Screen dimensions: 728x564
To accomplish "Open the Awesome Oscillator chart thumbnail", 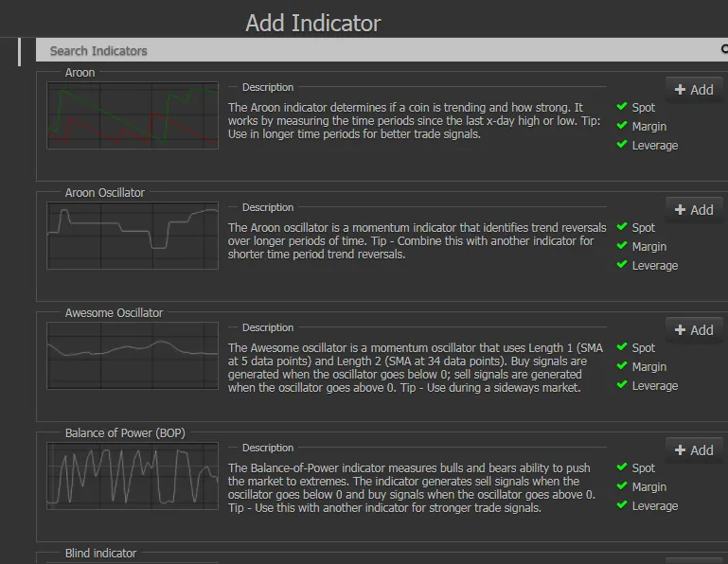I will click(133, 356).
